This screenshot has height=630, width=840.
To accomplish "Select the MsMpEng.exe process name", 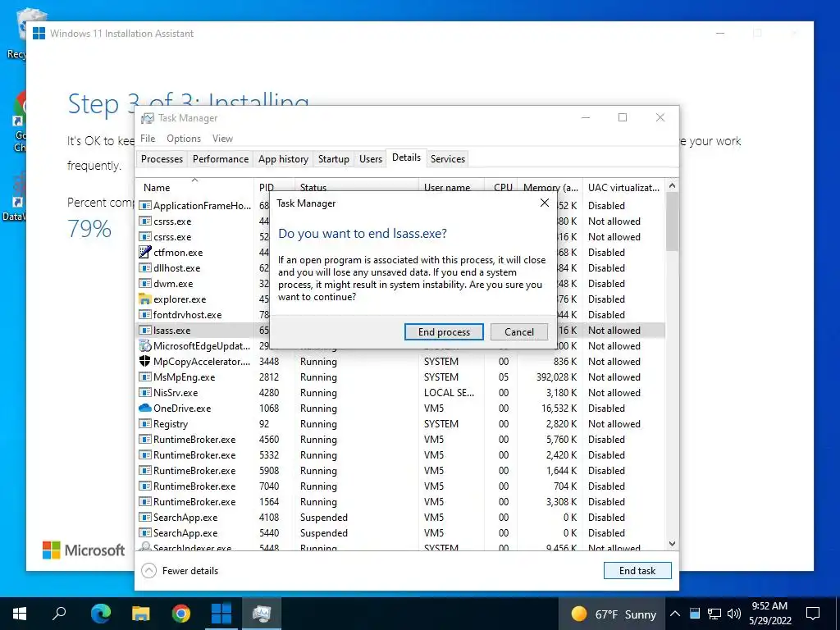I will [185, 377].
